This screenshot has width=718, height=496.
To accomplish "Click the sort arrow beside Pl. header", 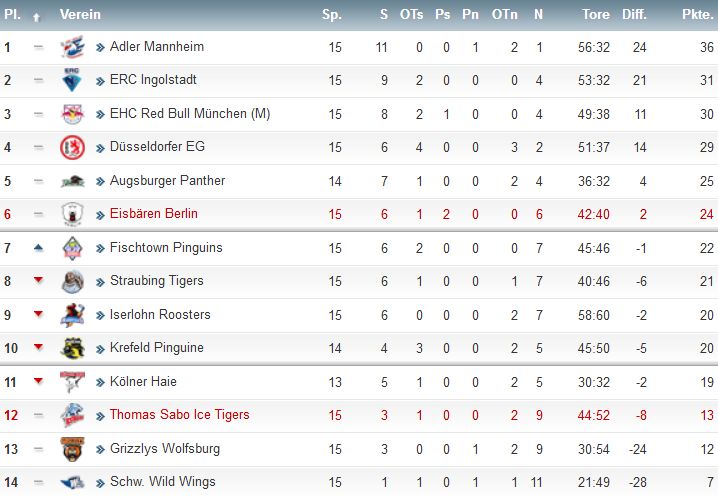I will 37,17.
